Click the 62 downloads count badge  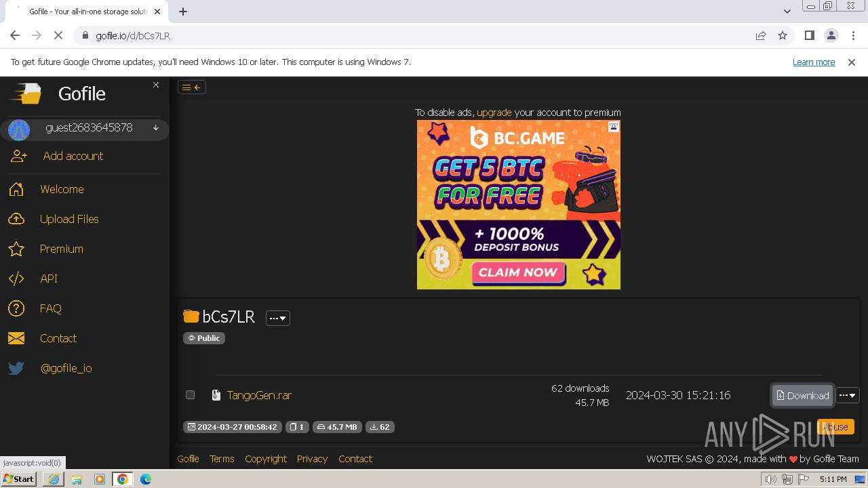(x=380, y=427)
